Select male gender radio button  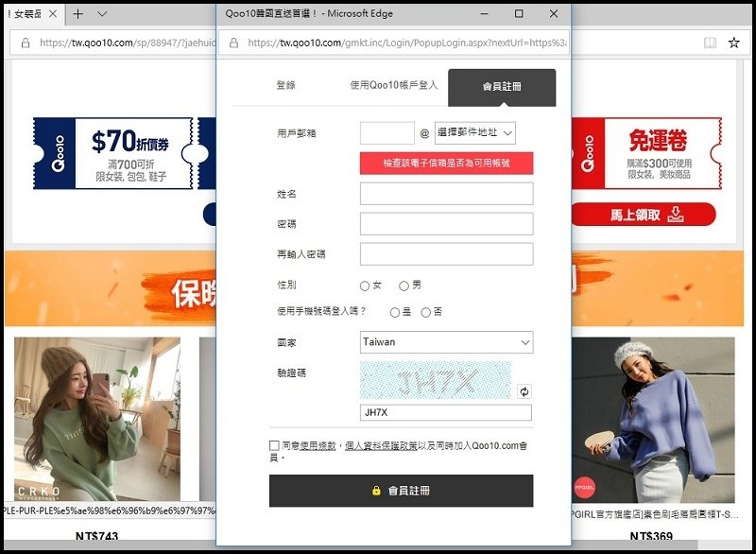pyautogui.click(x=404, y=286)
